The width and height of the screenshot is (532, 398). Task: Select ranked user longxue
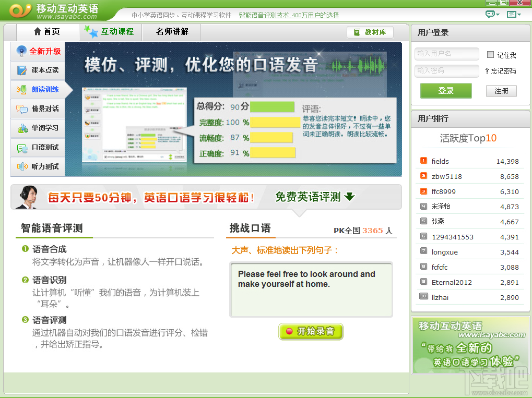coord(469,252)
